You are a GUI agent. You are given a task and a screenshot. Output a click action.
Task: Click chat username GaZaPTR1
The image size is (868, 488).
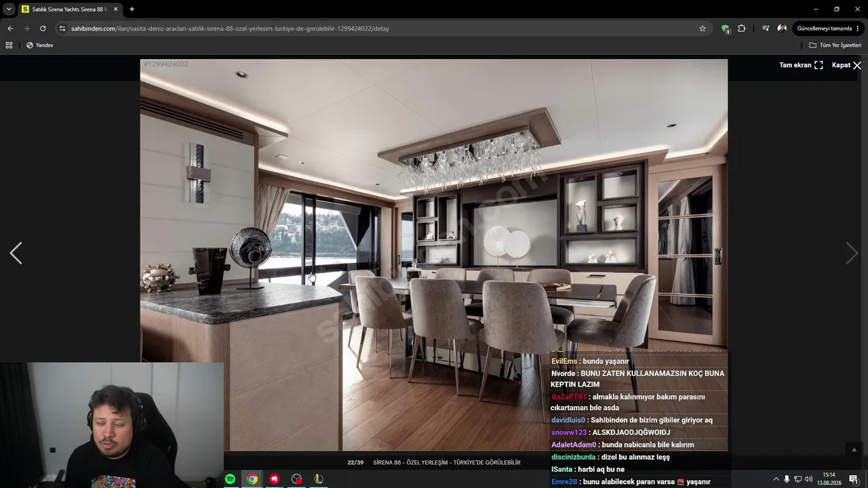coord(569,396)
